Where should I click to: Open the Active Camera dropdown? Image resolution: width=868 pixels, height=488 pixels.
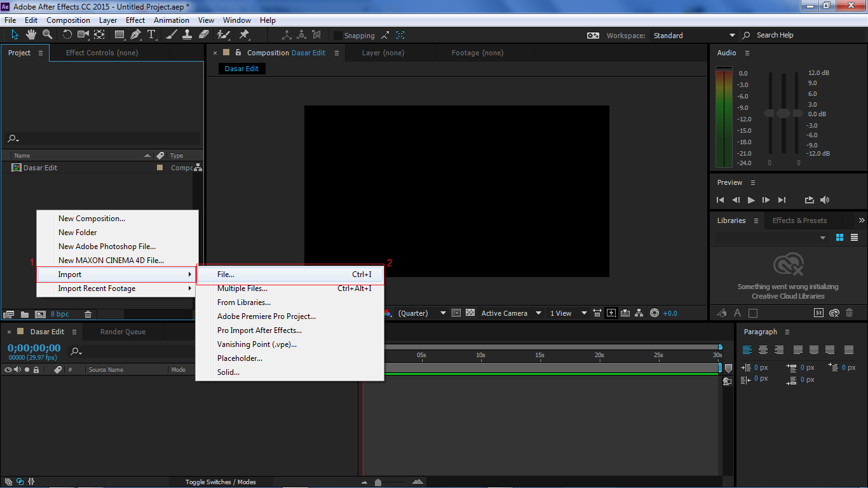coord(511,313)
